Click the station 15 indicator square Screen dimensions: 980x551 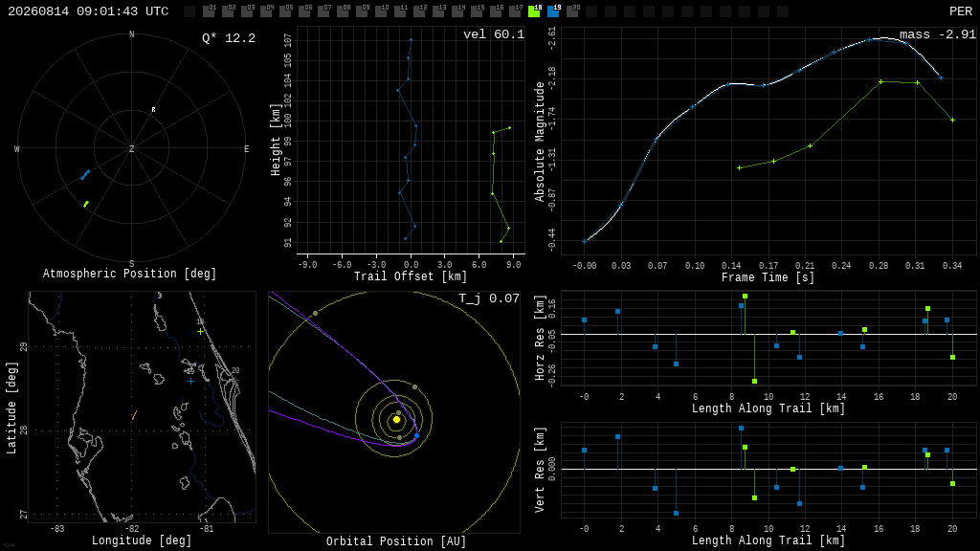tap(477, 11)
